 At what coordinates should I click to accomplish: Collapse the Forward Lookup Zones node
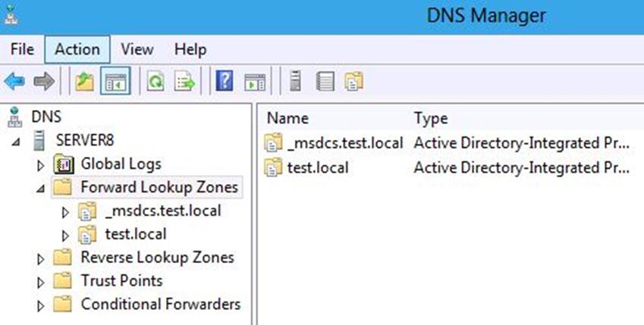pos(40,189)
